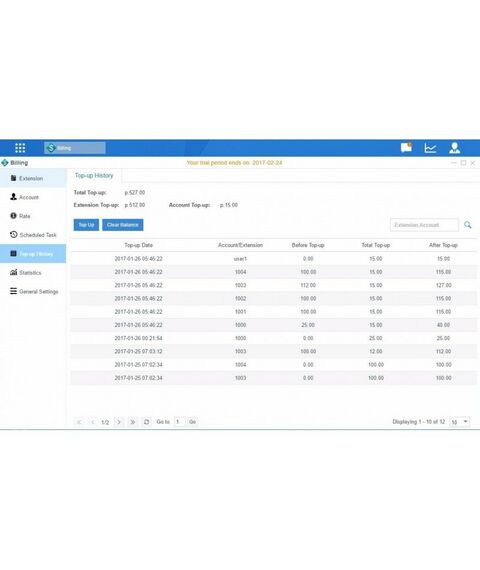Click the 12.00 Total Top-up value
This screenshot has height=570, width=480.
376,352
